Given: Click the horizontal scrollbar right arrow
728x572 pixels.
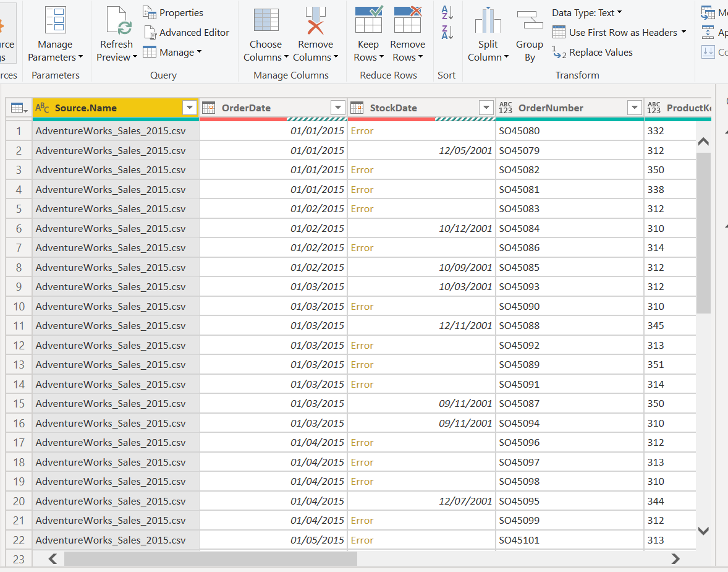Looking at the screenshot, I should click(675, 558).
